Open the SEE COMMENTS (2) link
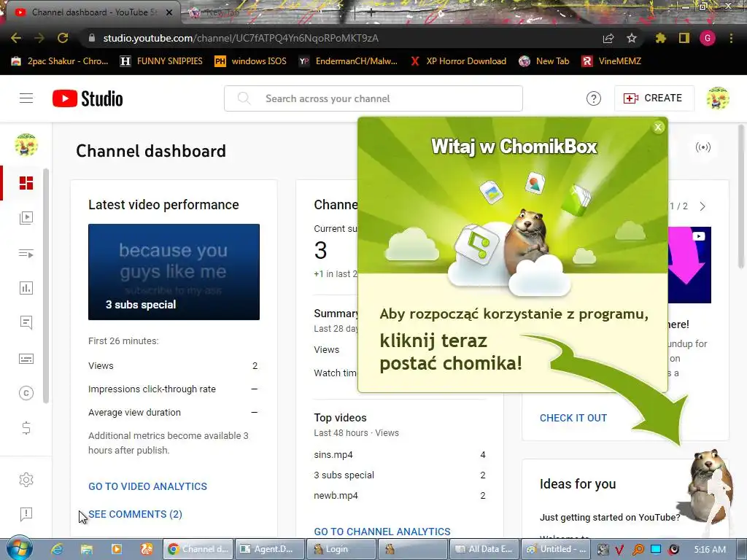Viewport: 747px width, 560px height. pos(135,514)
